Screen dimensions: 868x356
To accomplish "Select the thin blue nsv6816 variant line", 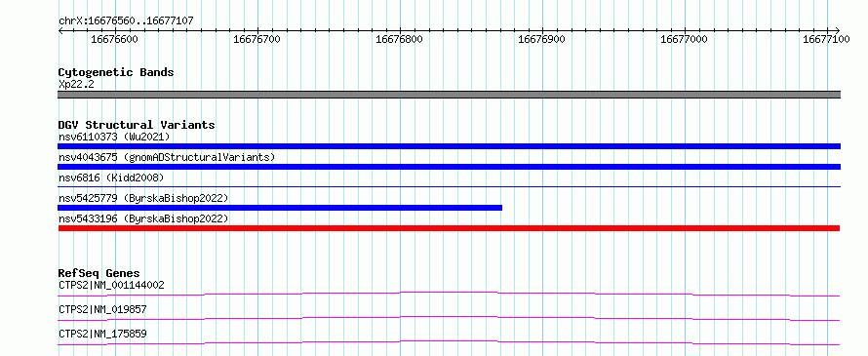I will pos(449,187).
